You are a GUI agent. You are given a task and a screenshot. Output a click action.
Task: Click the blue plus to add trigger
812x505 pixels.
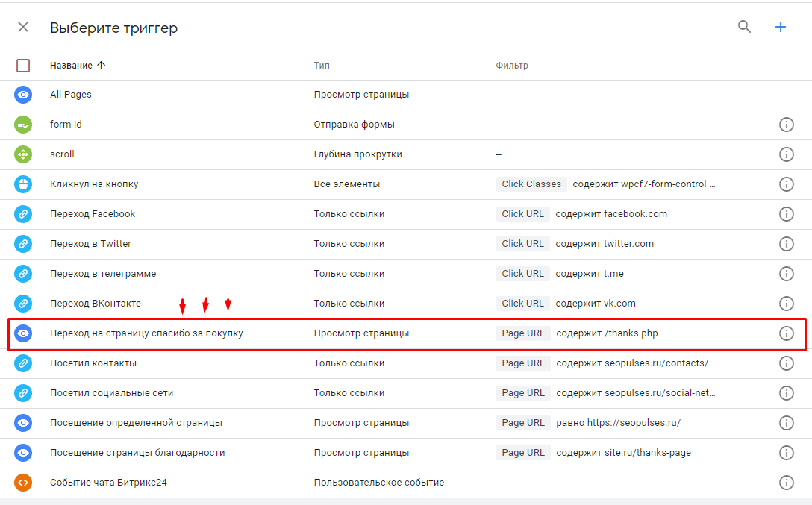pyautogui.click(x=781, y=27)
